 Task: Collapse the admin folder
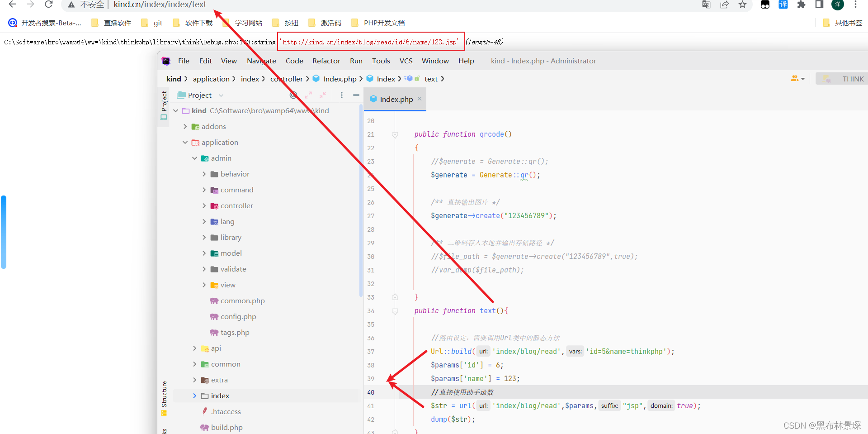(x=194, y=158)
